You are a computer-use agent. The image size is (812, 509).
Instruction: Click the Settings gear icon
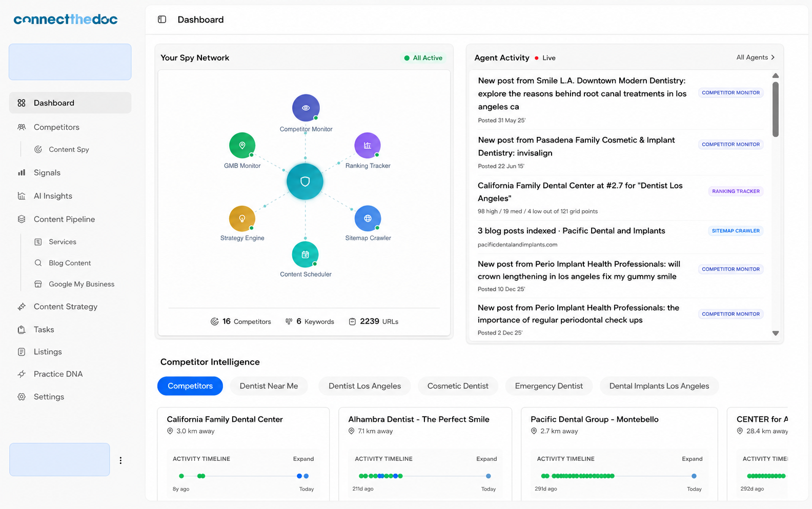pos(22,397)
